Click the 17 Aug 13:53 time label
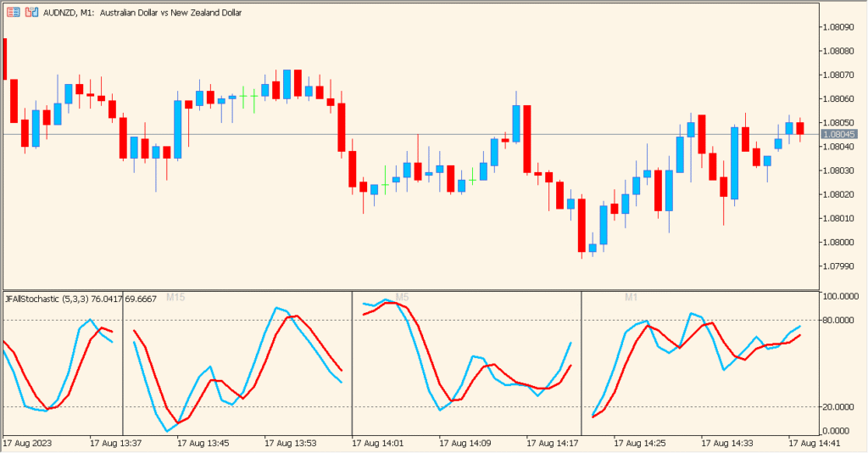 tap(291, 443)
